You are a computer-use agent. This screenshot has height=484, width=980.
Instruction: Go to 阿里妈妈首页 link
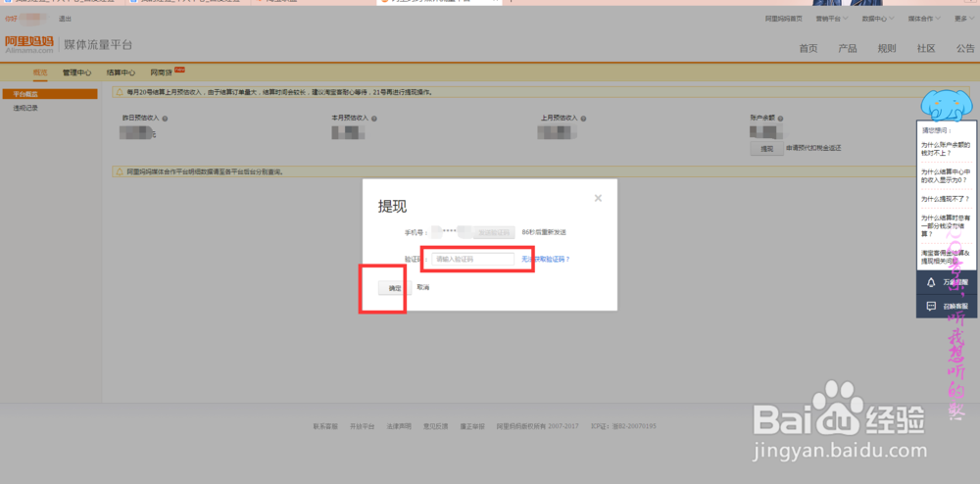point(784,19)
